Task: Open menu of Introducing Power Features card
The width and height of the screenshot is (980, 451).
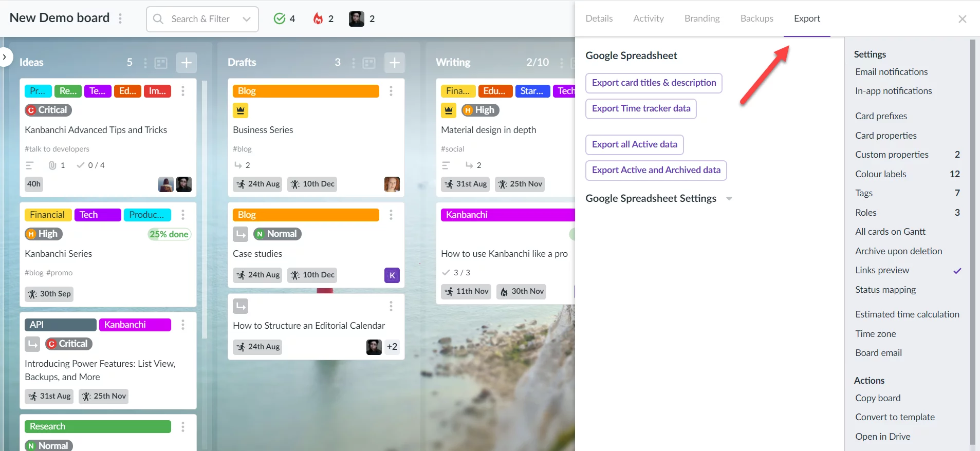Action: [183, 325]
